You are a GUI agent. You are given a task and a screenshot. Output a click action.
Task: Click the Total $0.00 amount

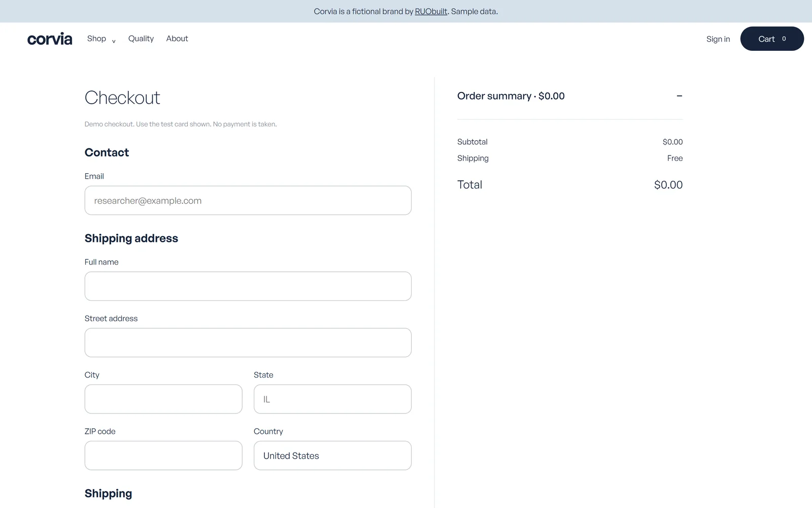click(668, 185)
